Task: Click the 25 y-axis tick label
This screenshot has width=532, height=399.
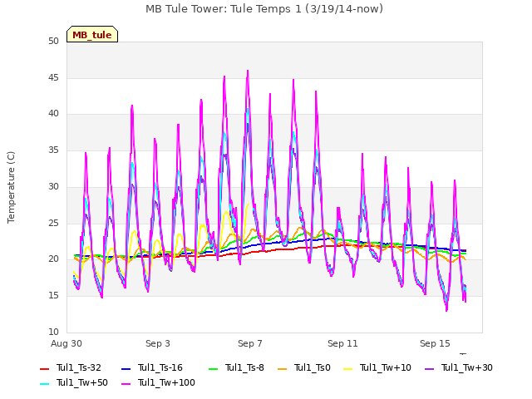Action: [x=53, y=224]
